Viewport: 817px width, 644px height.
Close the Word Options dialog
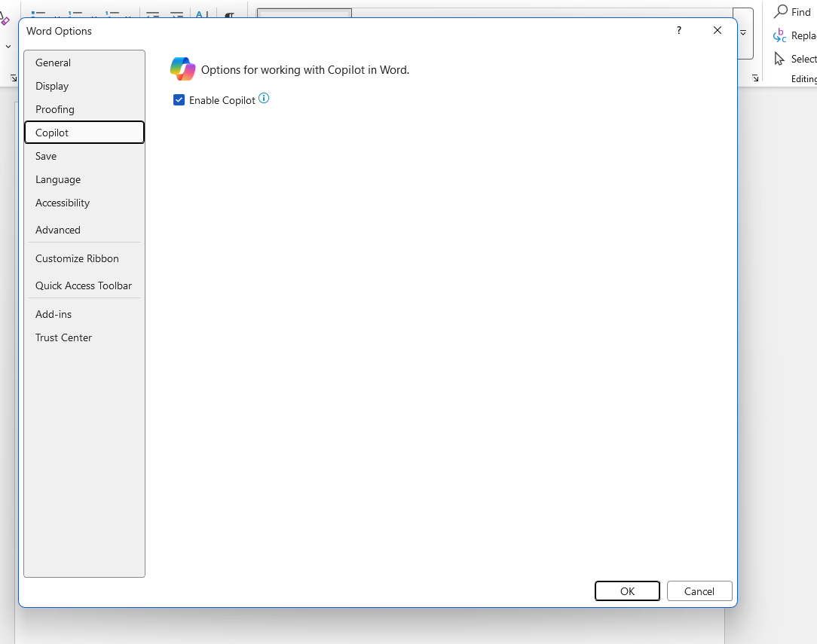coord(717,30)
